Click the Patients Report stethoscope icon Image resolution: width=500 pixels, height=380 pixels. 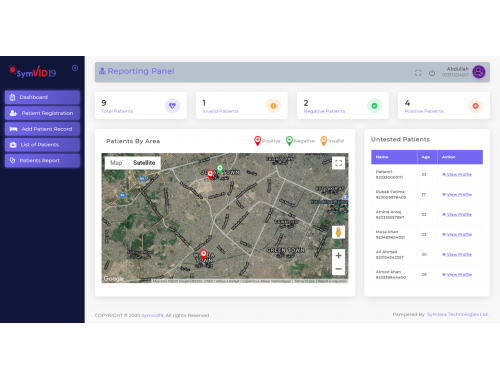tap(12, 160)
